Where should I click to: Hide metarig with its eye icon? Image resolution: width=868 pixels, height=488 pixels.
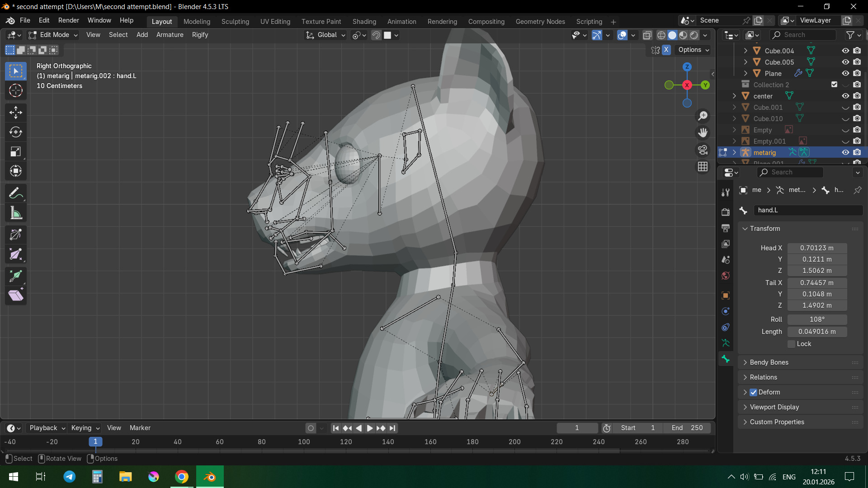pyautogui.click(x=845, y=153)
